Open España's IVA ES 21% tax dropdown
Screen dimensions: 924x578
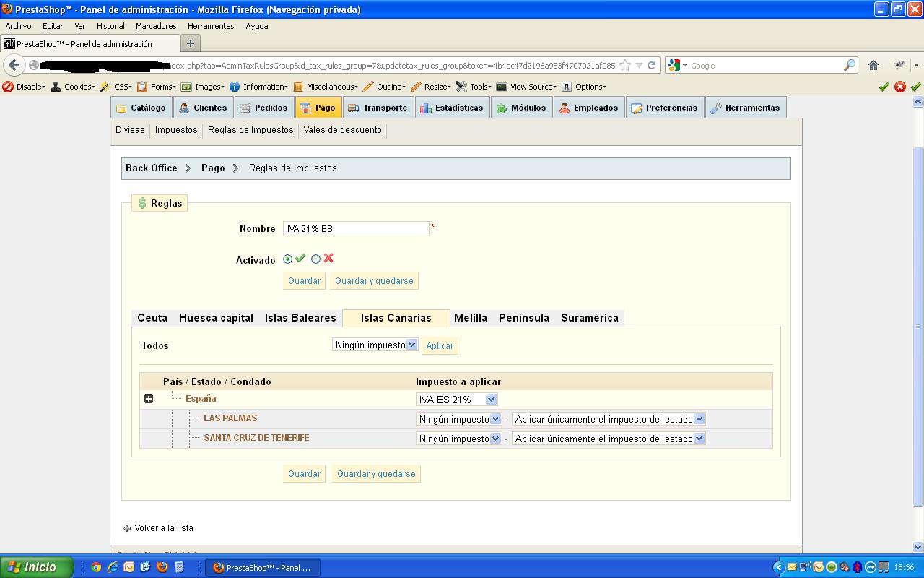tap(457, 400)
